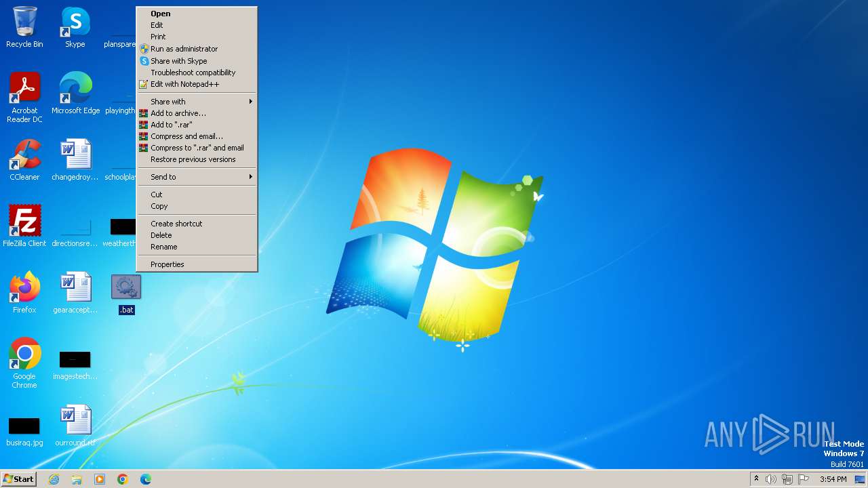
Task: Open Windows Media Player from taskbar
Action: pyautogui.click(x=100, y=479)
